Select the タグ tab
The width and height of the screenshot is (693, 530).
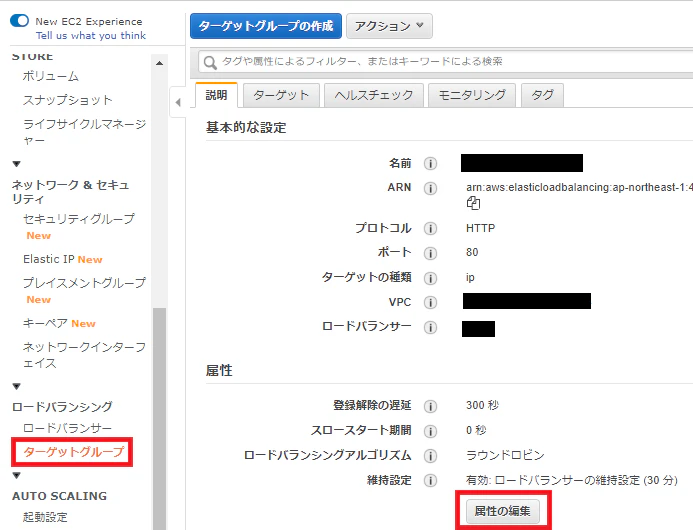[x=542, y=95]
